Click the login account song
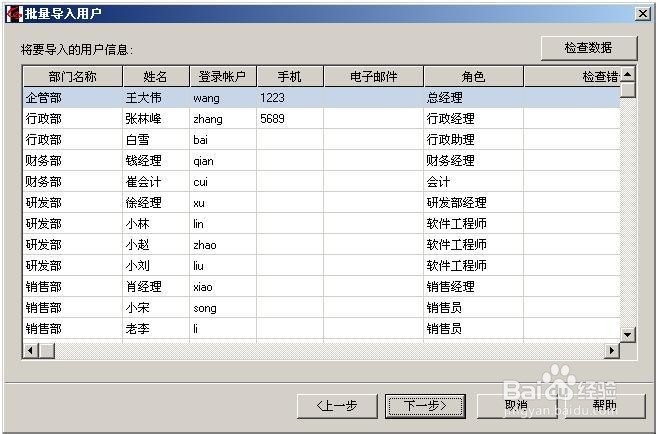Image resolution: width=656 pixels, height=434 pixels. tap(205, 308)
